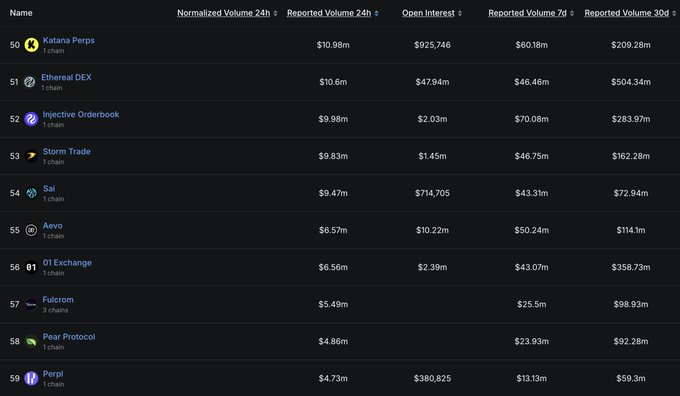The width and height of the screenshot is (680, 396).
Task: Sort by Normalized Volume 24h arrows
Action: click(275, 13)
